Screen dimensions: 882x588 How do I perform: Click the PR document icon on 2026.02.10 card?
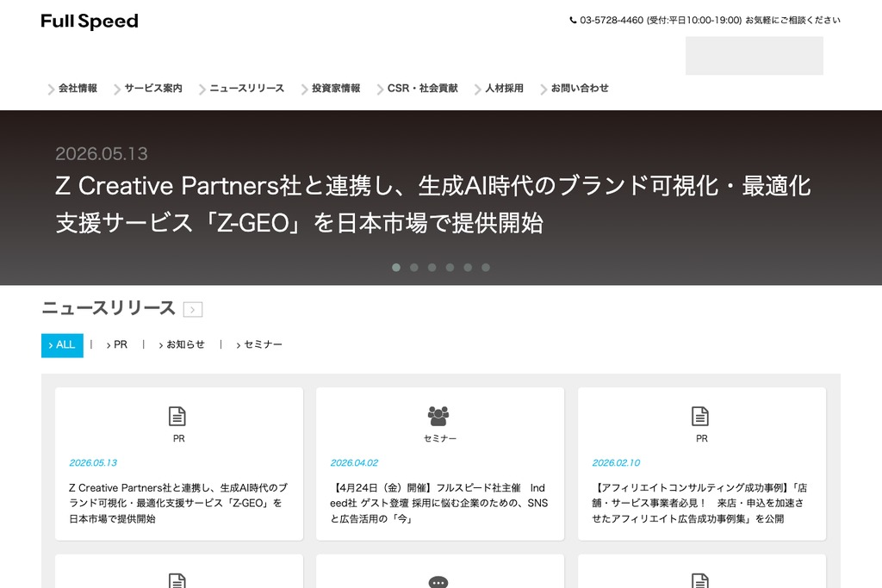tap(699, 417)
